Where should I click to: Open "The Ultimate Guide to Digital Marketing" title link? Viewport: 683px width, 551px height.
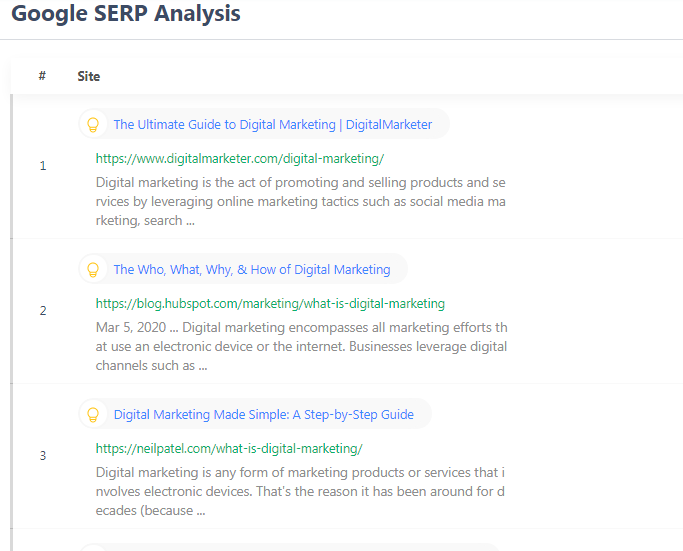(272, 125)
